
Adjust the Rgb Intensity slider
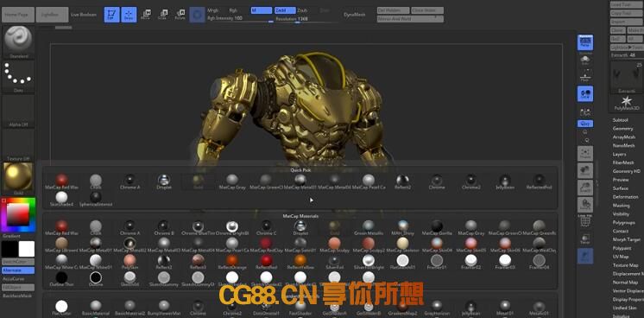click(240, 18)
